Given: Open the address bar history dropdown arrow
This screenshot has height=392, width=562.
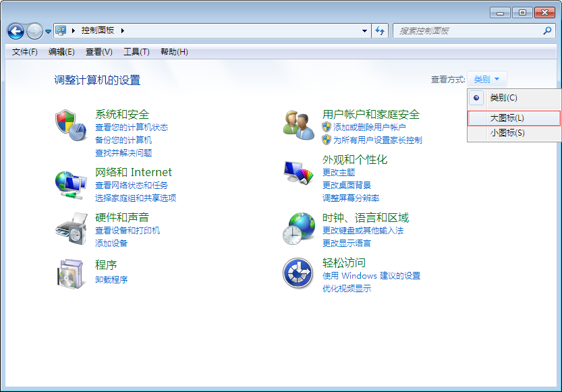Looking at the screenshot, I should [364, 31].
